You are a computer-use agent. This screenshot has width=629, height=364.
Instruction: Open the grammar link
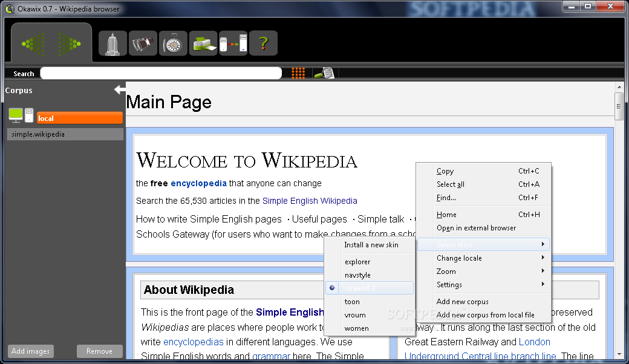271,356
